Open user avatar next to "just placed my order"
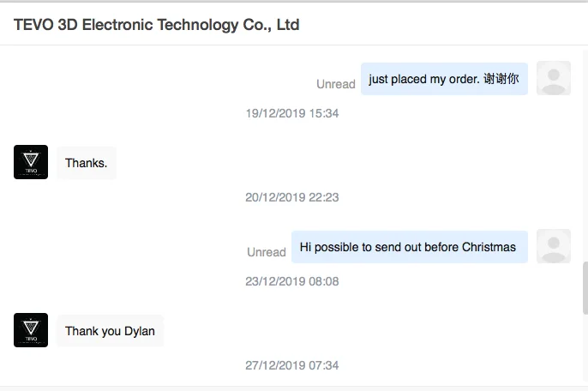Image resolution: width=588 pixels, height=391 pixels. (553, 78)
